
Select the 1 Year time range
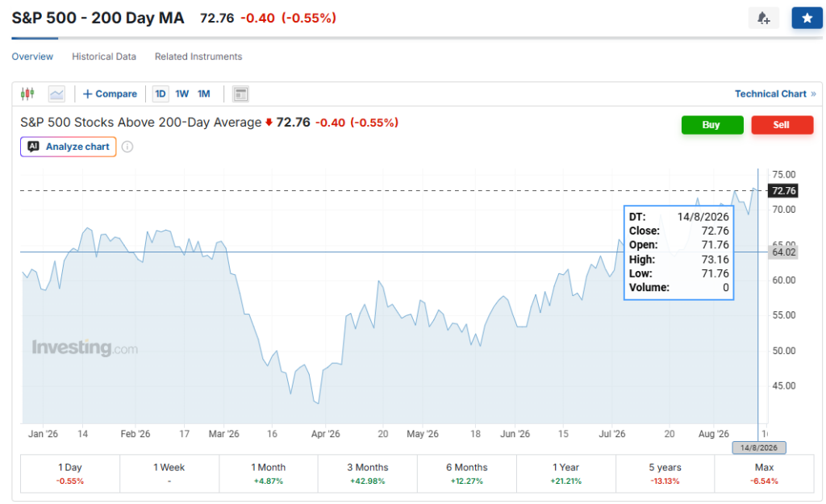[x=565, y=473]
